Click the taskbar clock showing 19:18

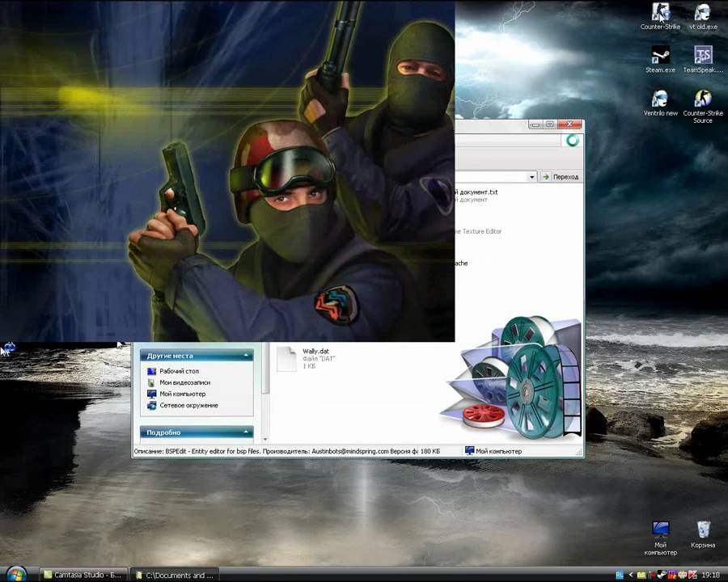click(710, 575)
